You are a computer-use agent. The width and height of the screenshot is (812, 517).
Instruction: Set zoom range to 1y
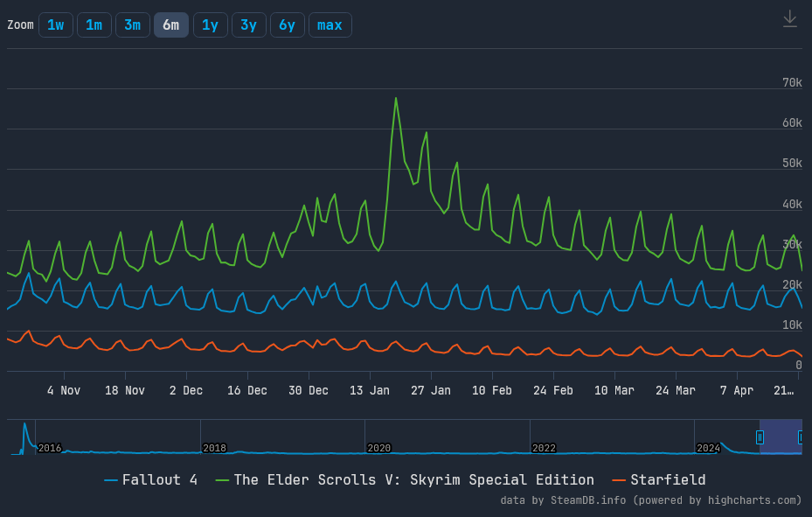point(211,24)
